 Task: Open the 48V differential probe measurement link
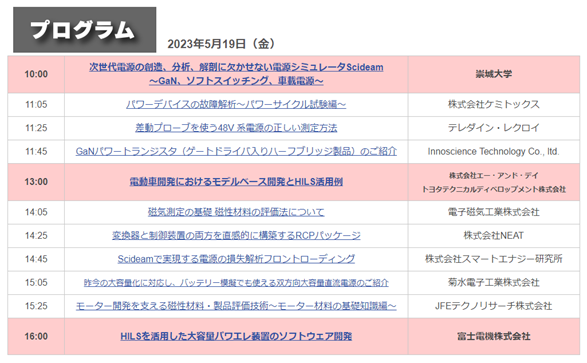[236, 128]
